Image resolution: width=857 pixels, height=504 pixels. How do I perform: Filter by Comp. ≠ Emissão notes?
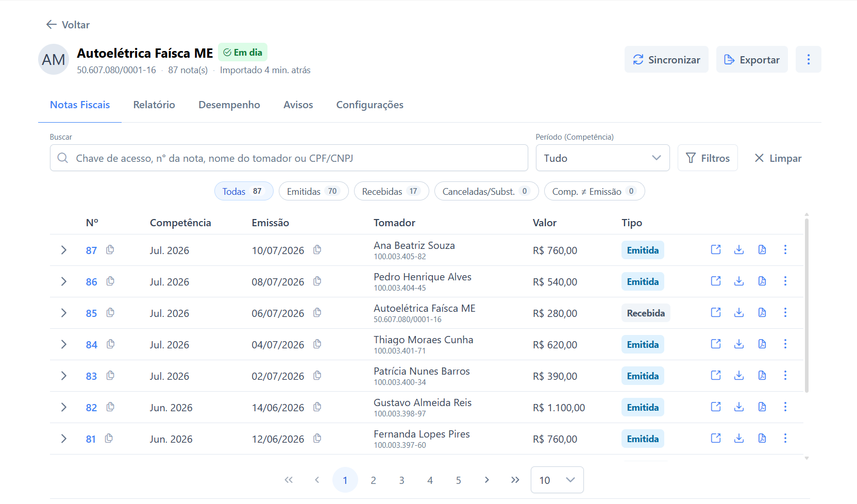594,191
